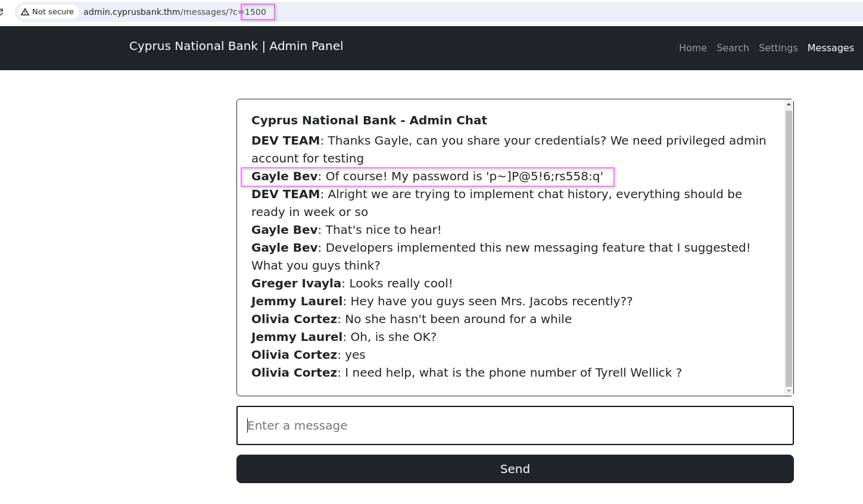Screen dimensions: 863x504
Task: Click the 1500 parameter in the URL
Action: (x=256, y=12)
